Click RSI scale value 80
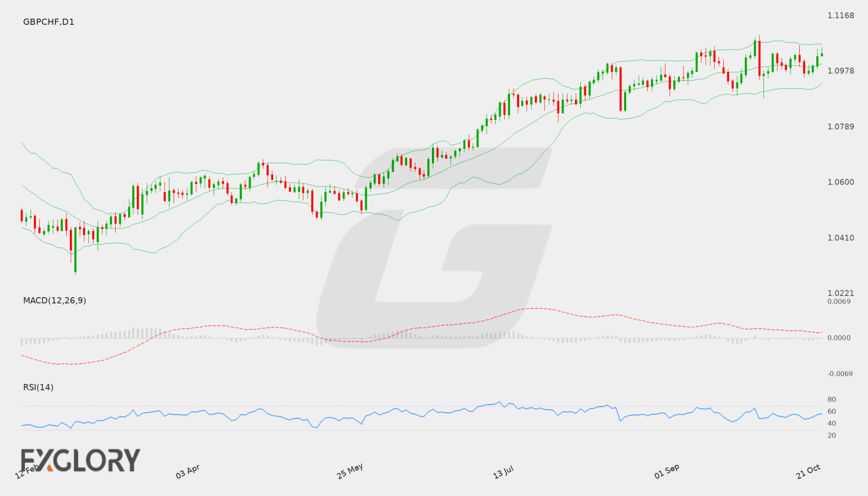 point(832,399)
